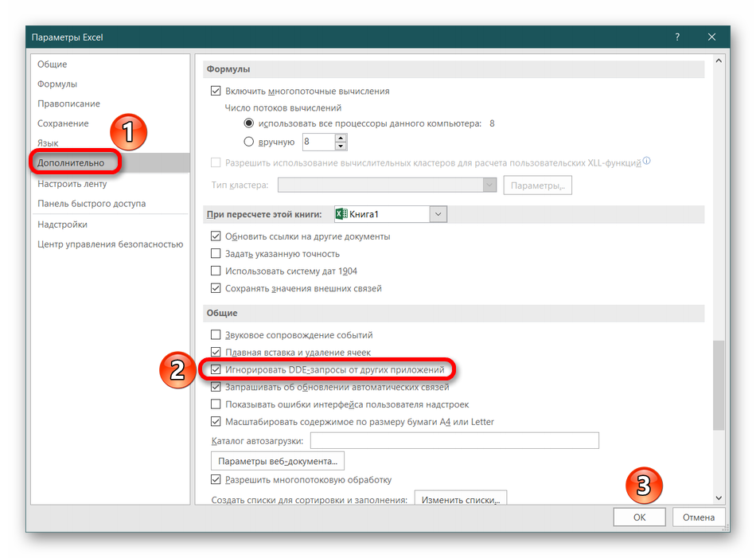The height and width of the screenshot is (558, 756).
Task: Enable Звуковое сопровождение событий checkbox
Action: pyautogui.click(x=216, y=334)
